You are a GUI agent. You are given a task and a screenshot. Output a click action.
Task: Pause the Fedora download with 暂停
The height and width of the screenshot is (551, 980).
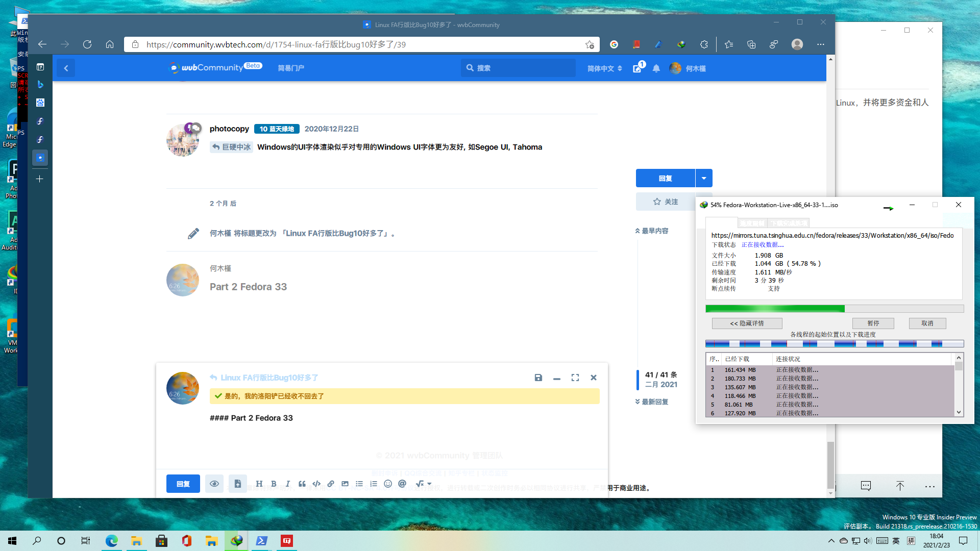click(x=873, y=323)
